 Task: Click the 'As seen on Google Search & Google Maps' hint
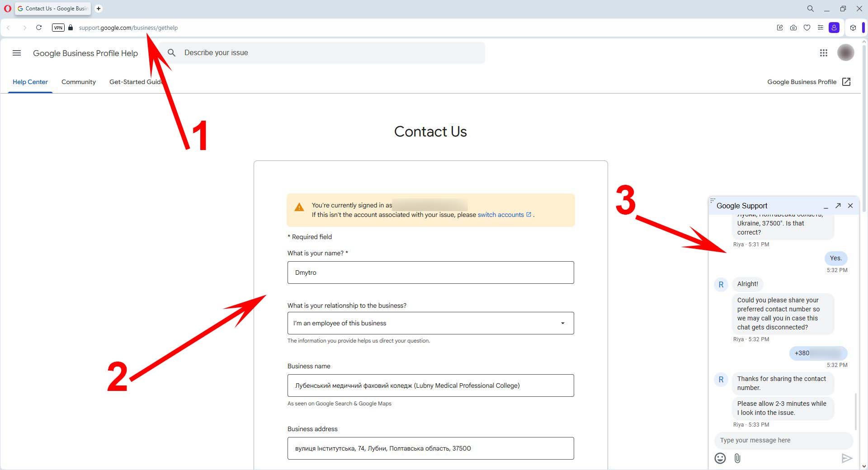(340, 404)
